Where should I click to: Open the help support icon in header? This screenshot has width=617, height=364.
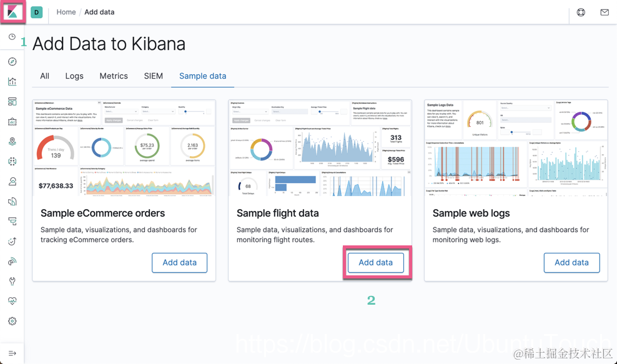click(x=581, y=12)
